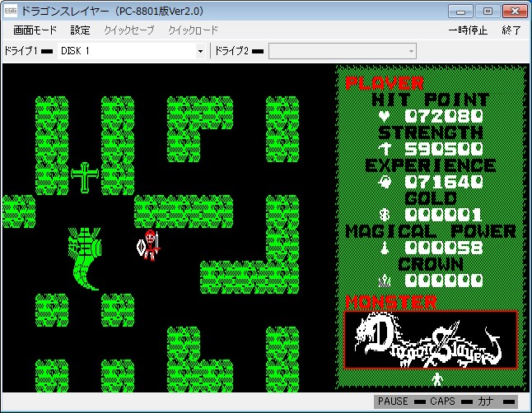This screenshot has height=413, width=532.
Task: Click the gold value 000001
Action: (444, 215)
